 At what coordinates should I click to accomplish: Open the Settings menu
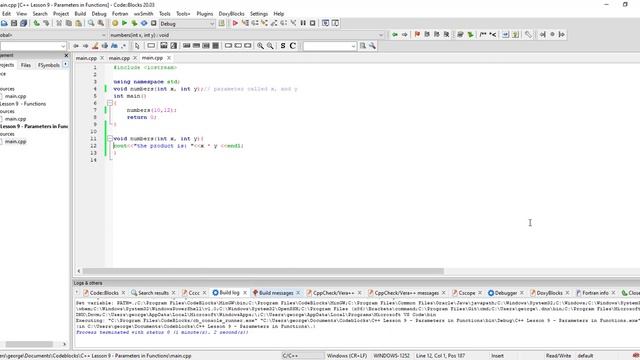[259, 13]
